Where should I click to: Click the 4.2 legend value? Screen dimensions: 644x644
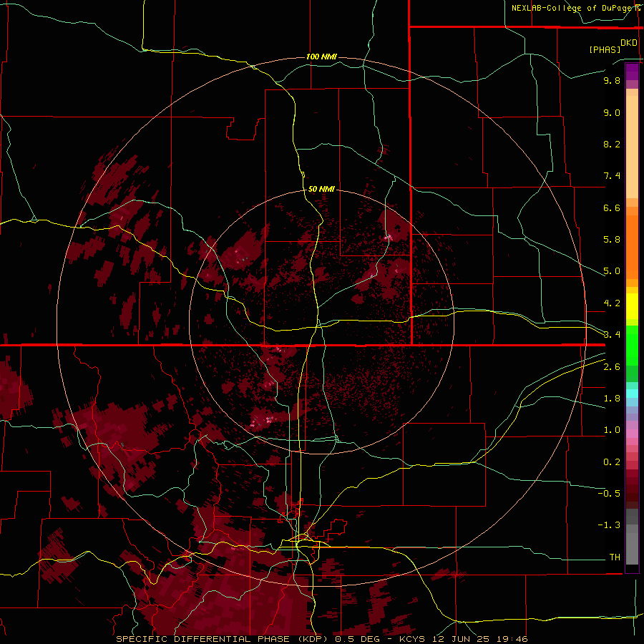[x=612, y=303]
